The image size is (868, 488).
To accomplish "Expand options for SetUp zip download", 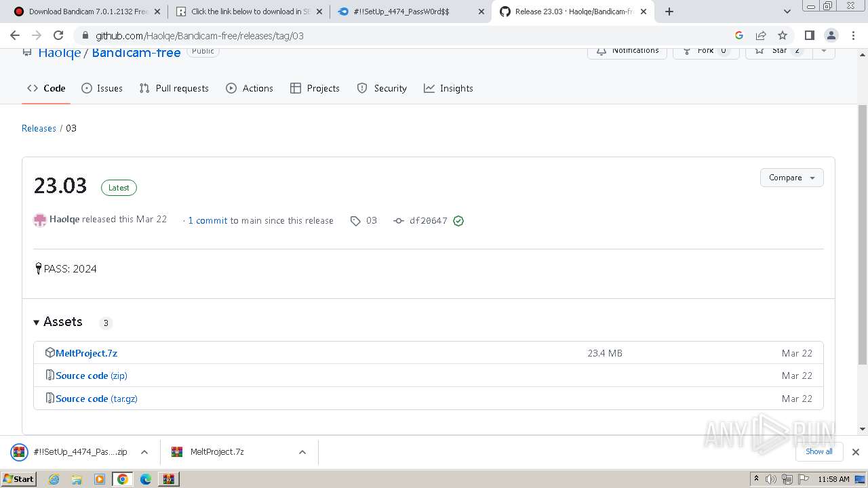I will tap(144, 452).
